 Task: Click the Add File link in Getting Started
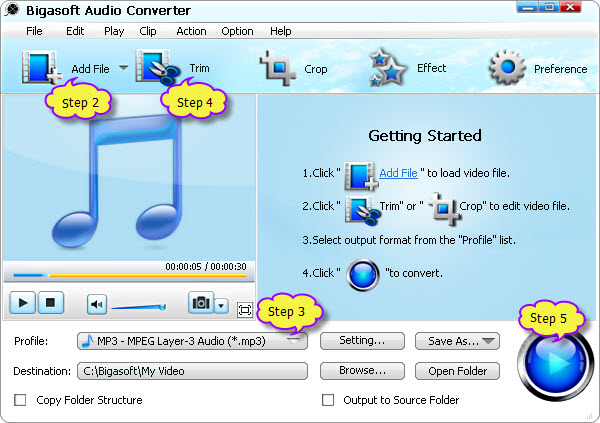[x=398, y=173]
